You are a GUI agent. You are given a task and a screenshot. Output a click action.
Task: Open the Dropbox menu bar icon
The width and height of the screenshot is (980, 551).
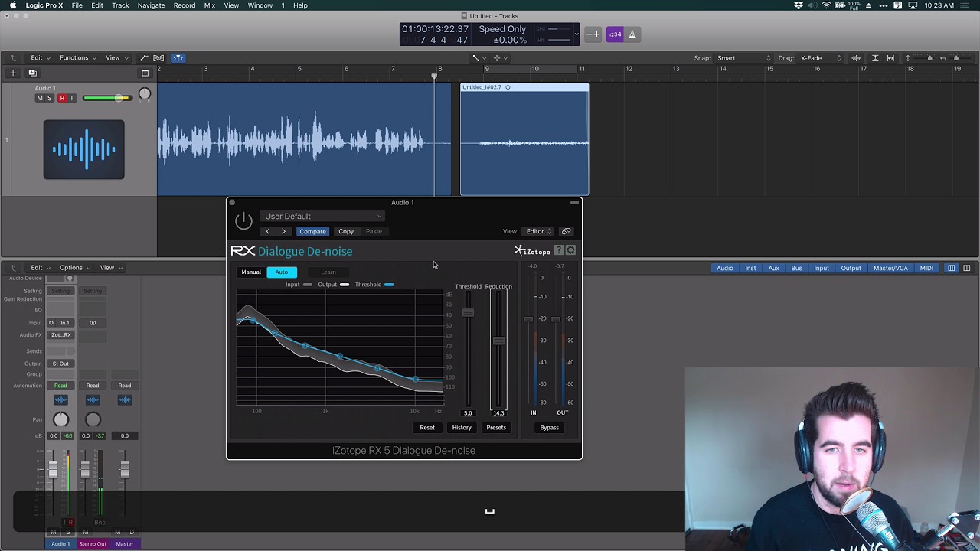[x=799, y=5]
